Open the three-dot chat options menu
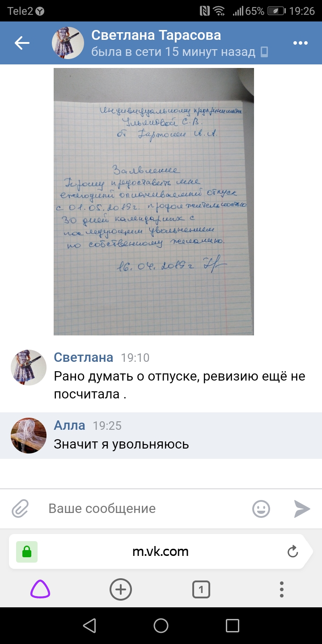 pos(301,43)
